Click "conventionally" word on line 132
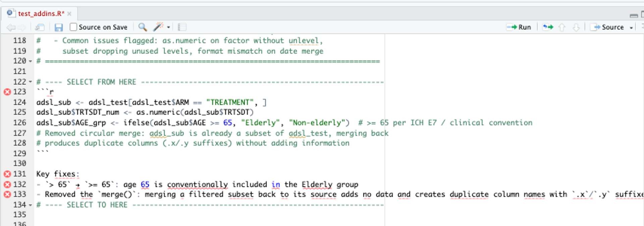Image resolution: width=644 pixels, height=226 pixels. pyautogui.click(x=197, y=184)
